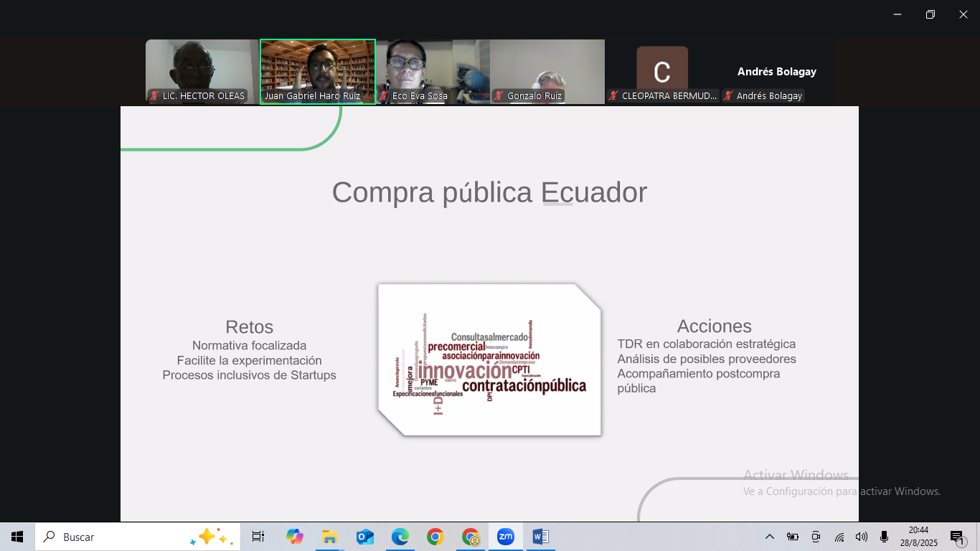This screenshot has height=551, width=980.
Task: Select LIC. HECTOR OLEAS video tile
Action: (x=202, y=70)
